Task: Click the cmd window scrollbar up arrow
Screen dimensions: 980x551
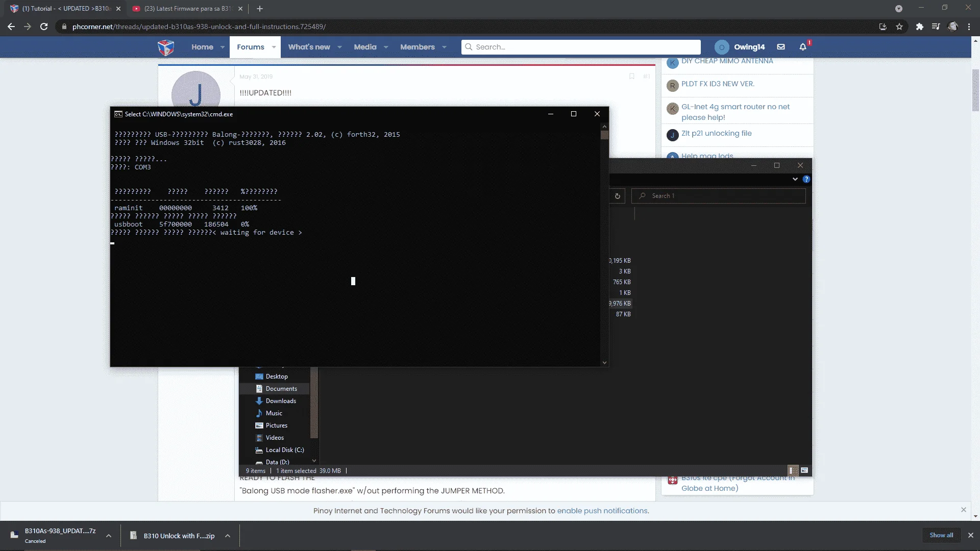Action: [x=604, y=127]
